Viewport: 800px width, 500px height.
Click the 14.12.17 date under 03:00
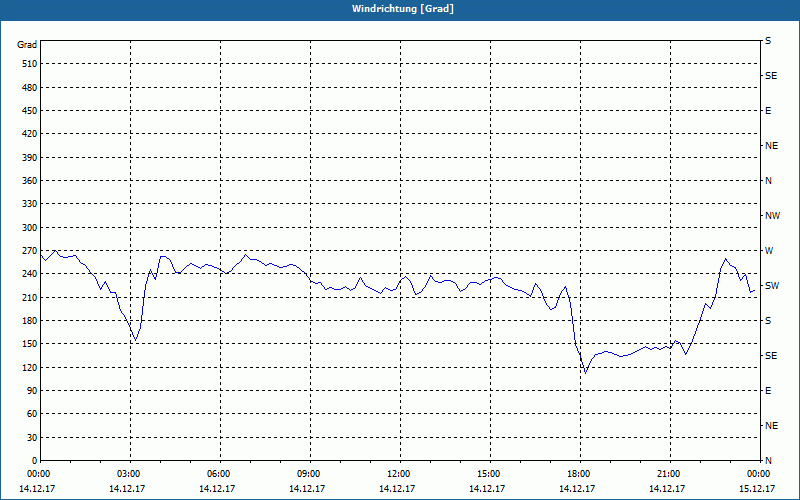(x=127, y=488)
